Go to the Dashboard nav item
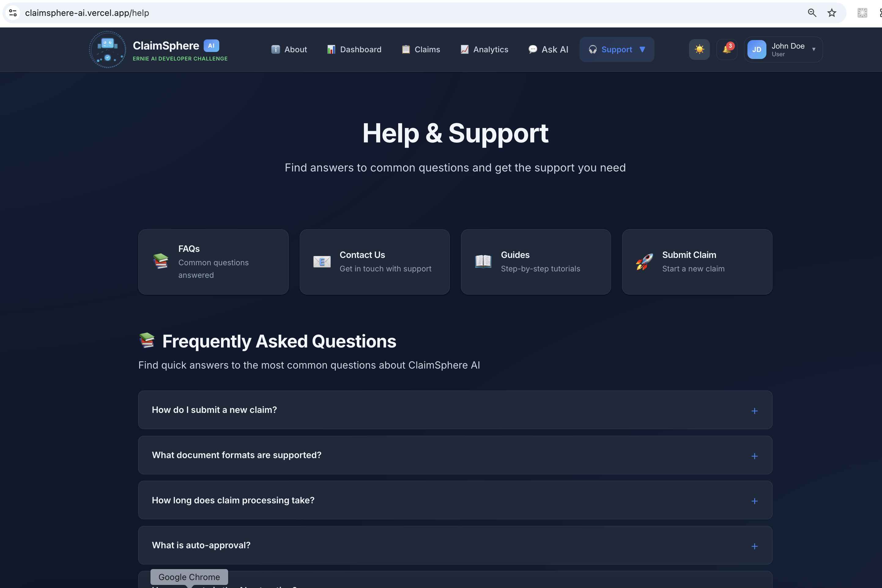Image resolution: width=882 pixels, height=588 pixels. point(354,50)
